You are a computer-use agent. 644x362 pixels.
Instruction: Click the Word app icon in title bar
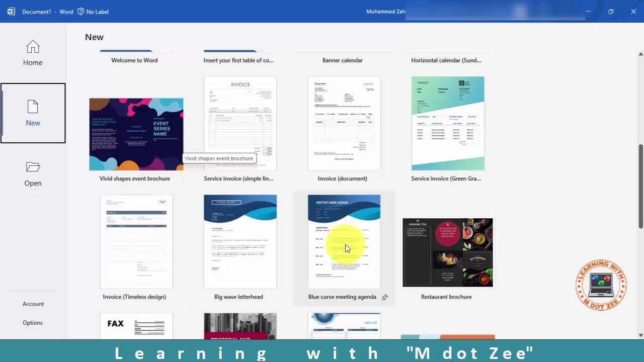[x=11, y=11]
